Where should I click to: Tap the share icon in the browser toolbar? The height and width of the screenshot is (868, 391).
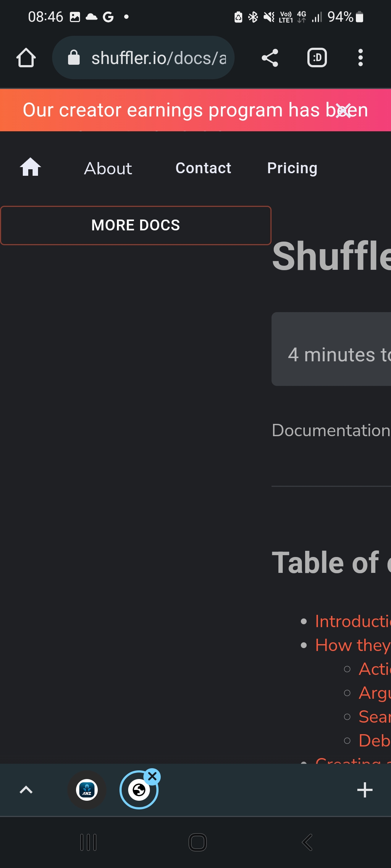click(x=269, y=58)
